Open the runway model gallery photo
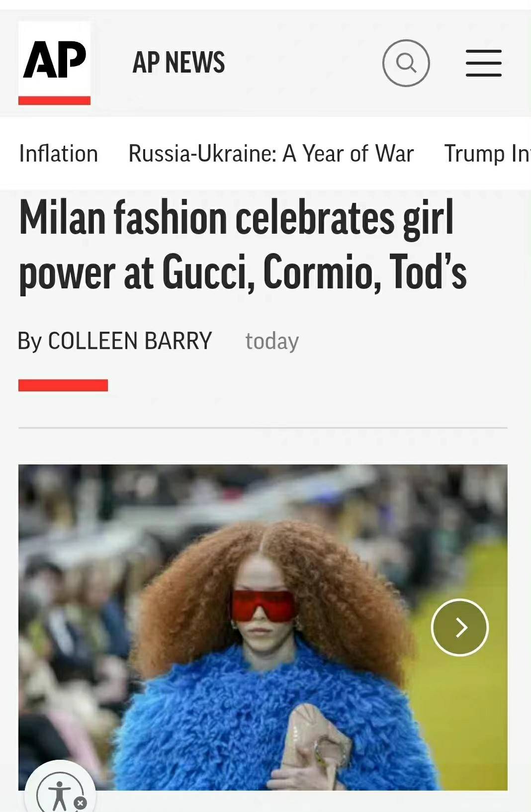 263,628
